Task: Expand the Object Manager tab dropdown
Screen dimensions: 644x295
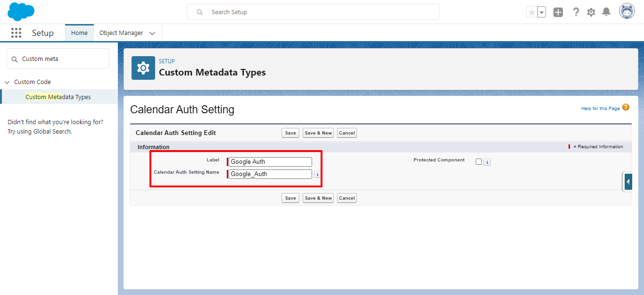Action: click(x=152, y=34)
